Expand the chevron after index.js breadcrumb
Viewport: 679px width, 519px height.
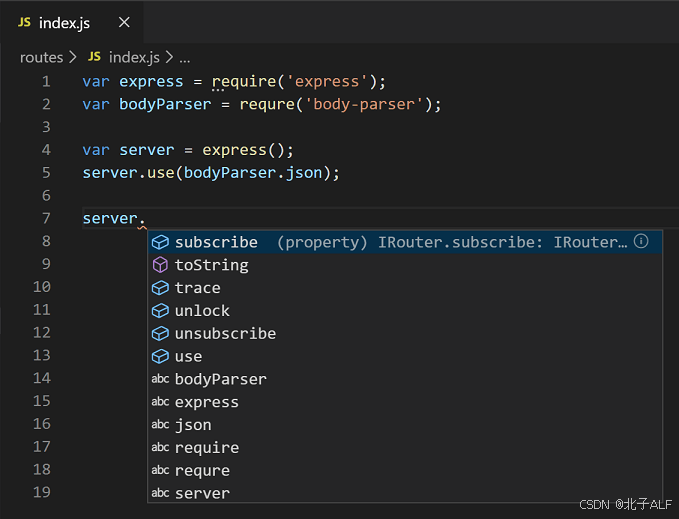point(169,57)
